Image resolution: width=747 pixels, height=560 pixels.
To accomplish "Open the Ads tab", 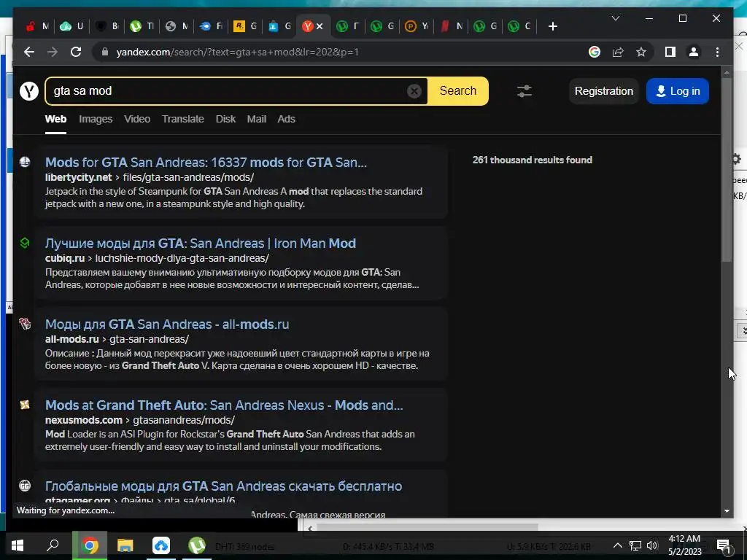I will click(286, 119).
